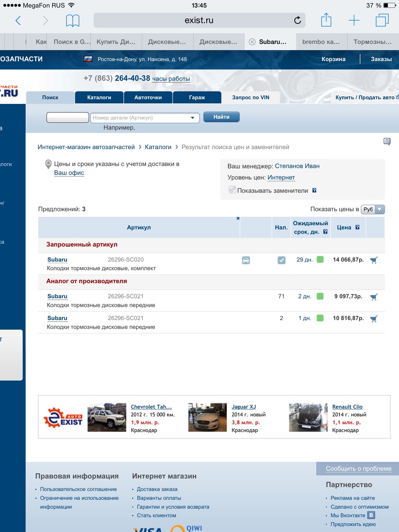Image resolution: width=399 pixels, height=532 pixels.
Task: Open the Номер детали article dropdown
Action: click(192, 118)
